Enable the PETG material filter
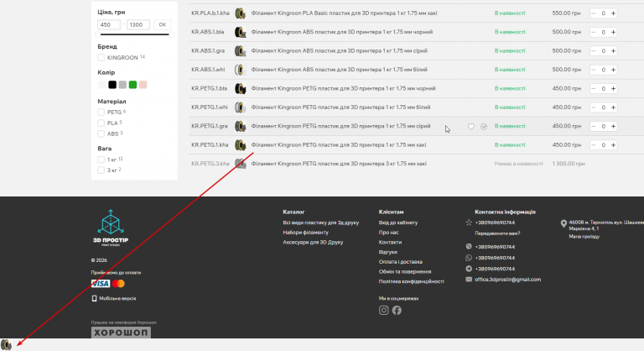The width and height of the screenshot is (644, 351). (x=101, y=112)
